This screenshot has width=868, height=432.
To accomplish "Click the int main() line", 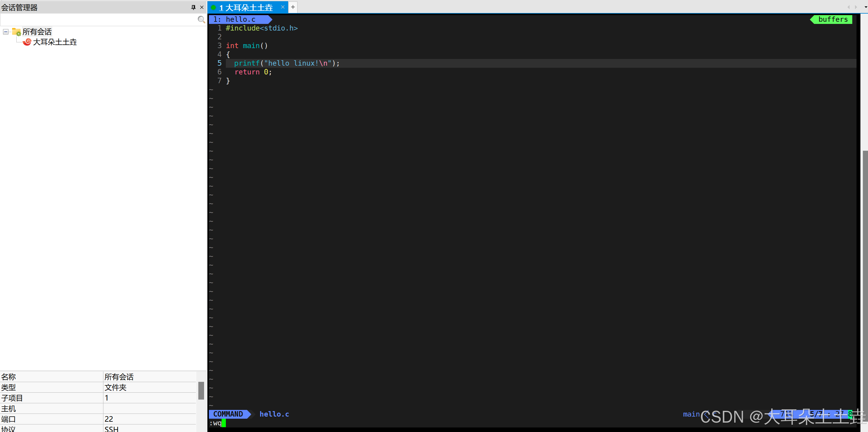I will [x=247, y=45].
